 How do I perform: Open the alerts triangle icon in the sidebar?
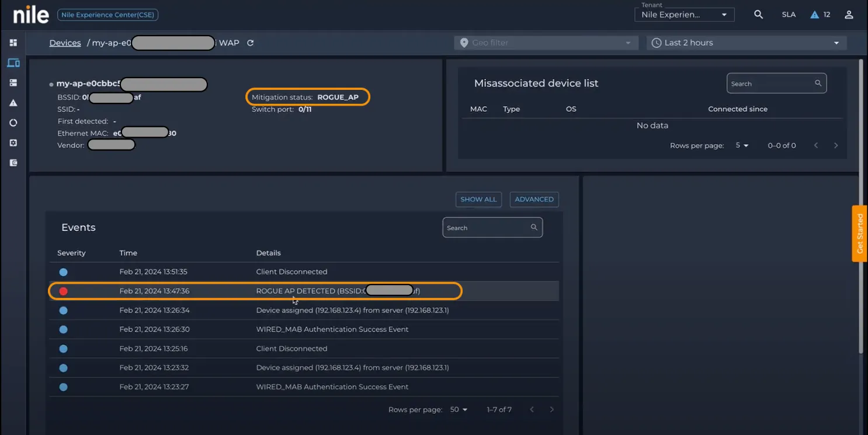(x=13, y=103)
